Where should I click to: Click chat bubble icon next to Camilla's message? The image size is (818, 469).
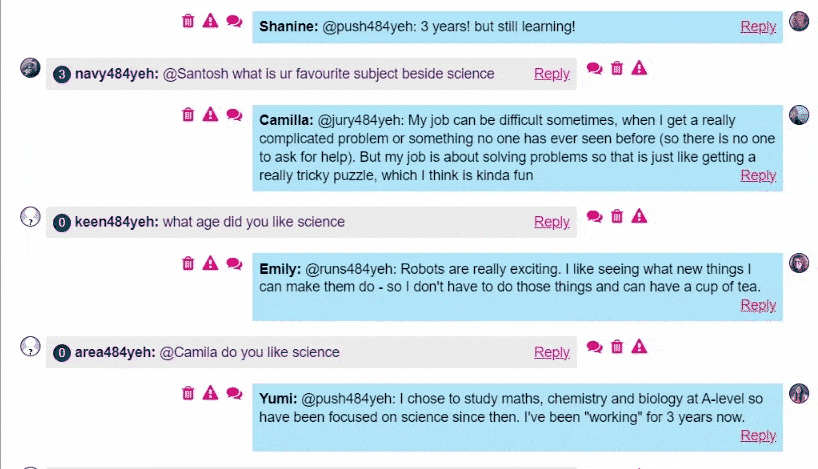click(x=234, y=115)
